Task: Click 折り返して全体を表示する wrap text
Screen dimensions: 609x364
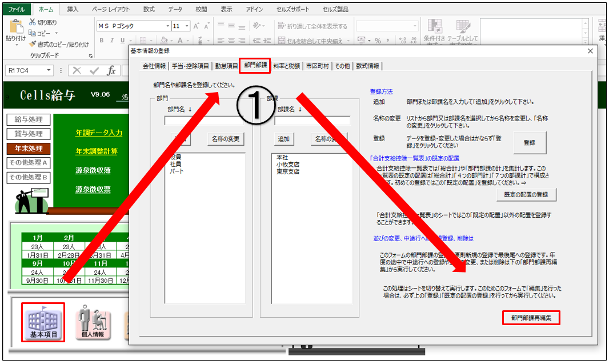Action: pyautogui.click(x=312, y=26)
